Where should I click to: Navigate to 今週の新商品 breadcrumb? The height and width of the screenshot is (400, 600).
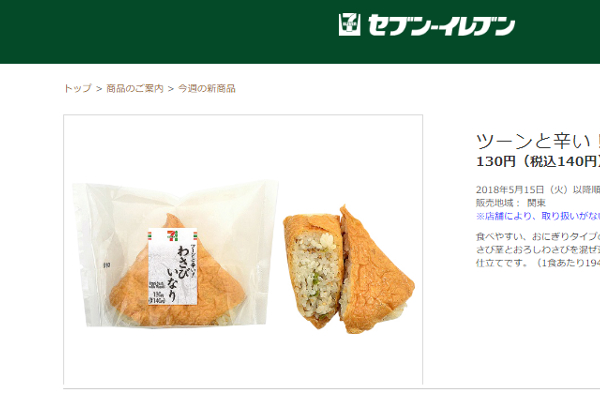click(207, 88)
